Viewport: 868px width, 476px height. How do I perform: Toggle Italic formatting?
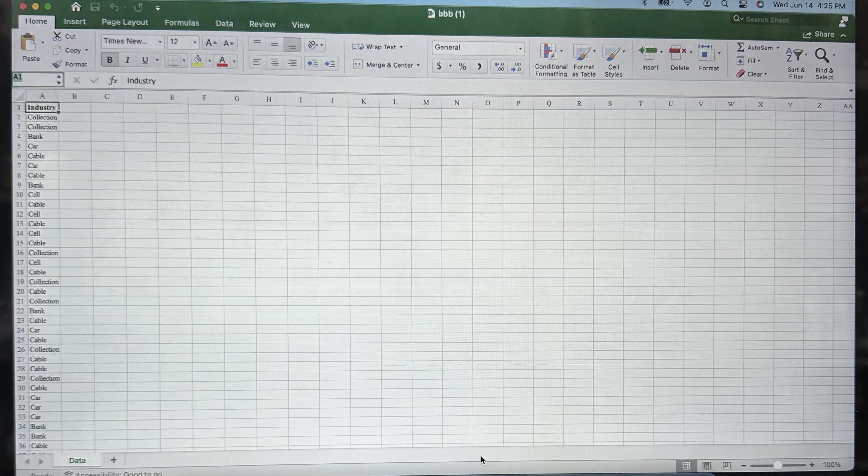pyautogui.click(x=128, y=60)
